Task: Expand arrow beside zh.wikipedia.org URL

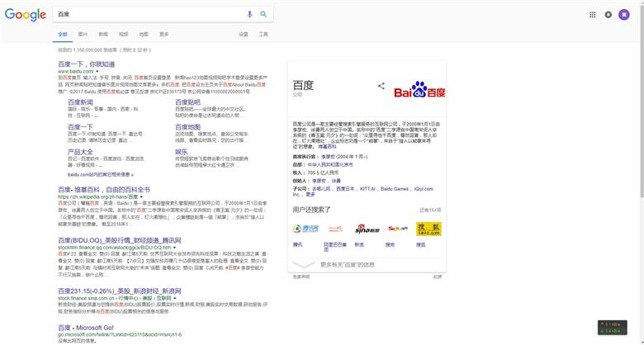Action: [142, 197]
